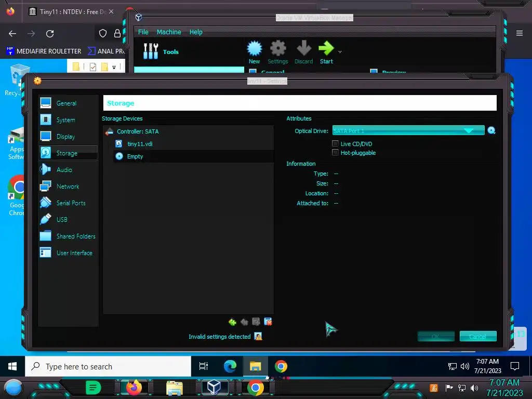The image size is (532, 399).
Task: Click the Firefox shield tracking protection icon
Action: pos(103,33)
